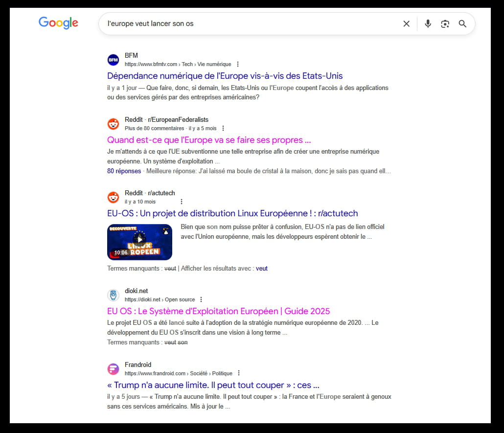Click the dioki.net site favicon
Image resolution: width=504 pixels, height=433 pixels.
(x=113, y=295)
